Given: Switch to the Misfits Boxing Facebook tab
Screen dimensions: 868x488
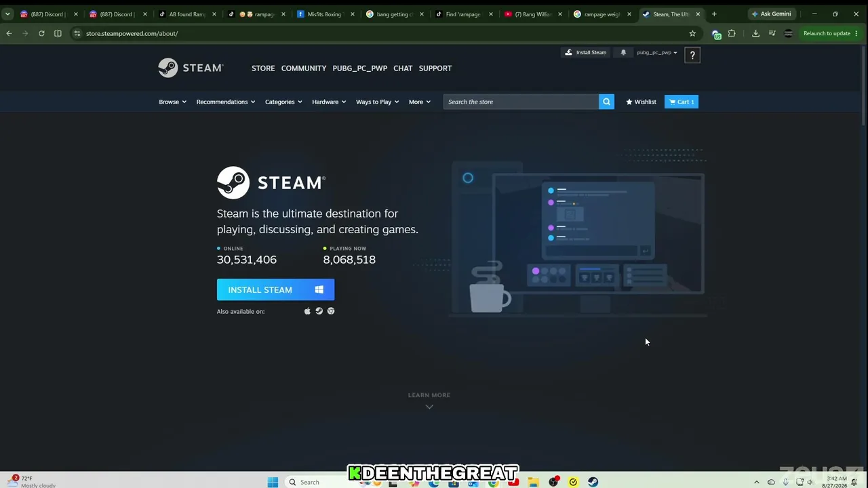Looking at the screenshot, I should [326, 14].
